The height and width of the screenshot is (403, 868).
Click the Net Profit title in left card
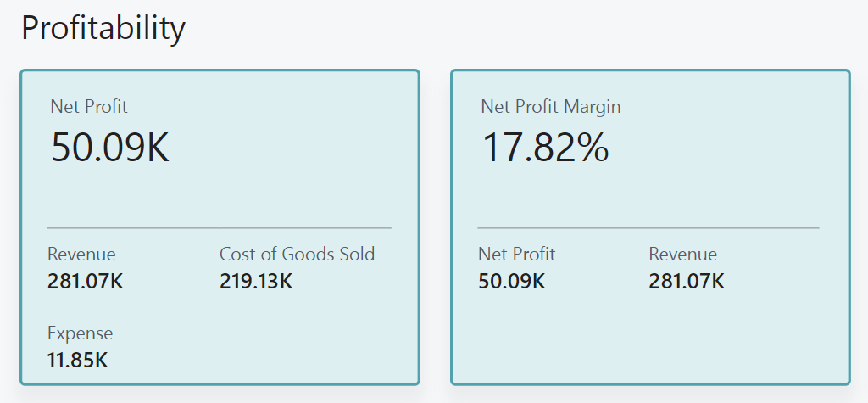coord(89,106)
